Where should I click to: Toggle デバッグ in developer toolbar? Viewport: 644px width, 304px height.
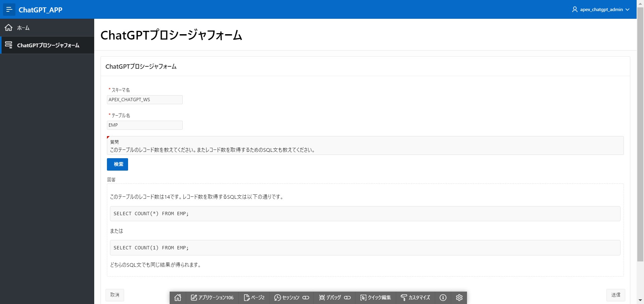tap(335, 298)
